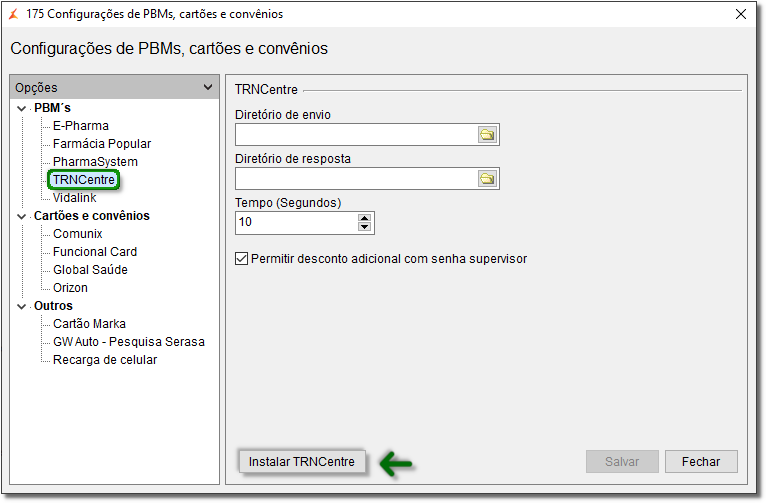The image size is (766, 503).
Task: Browse folder for Diretório de envio
Action: [x=487, y=135]
